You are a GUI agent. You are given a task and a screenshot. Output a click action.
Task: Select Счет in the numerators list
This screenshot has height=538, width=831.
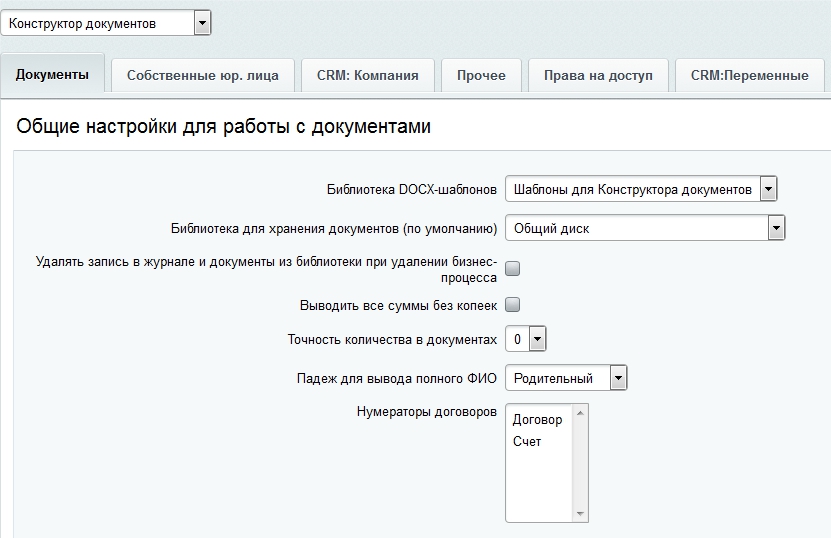tap(527, 441)
